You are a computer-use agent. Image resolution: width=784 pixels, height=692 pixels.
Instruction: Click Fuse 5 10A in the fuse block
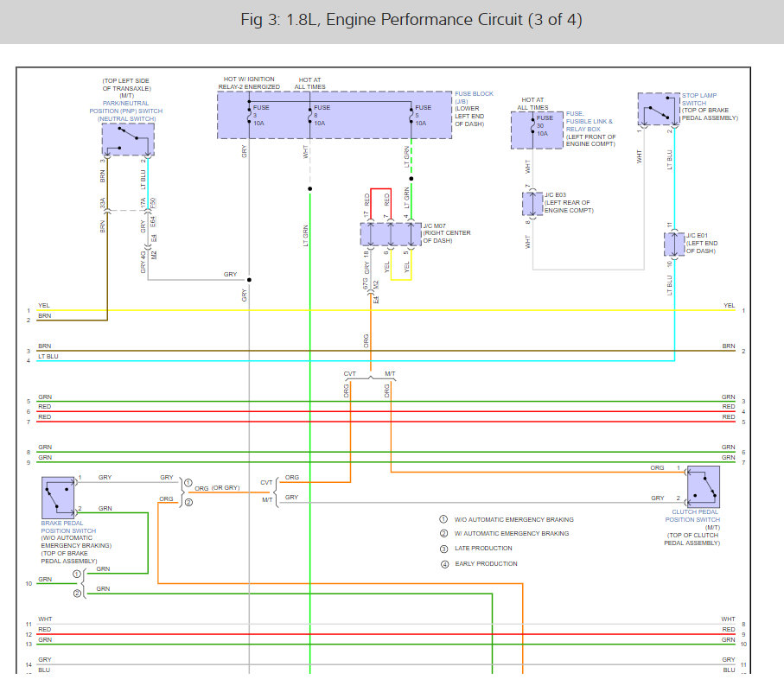(420, 115)
